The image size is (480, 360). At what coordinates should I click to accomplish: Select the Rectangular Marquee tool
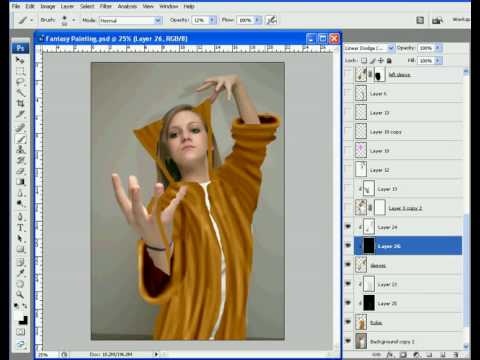pyautogui.click(x=20, y=71)
